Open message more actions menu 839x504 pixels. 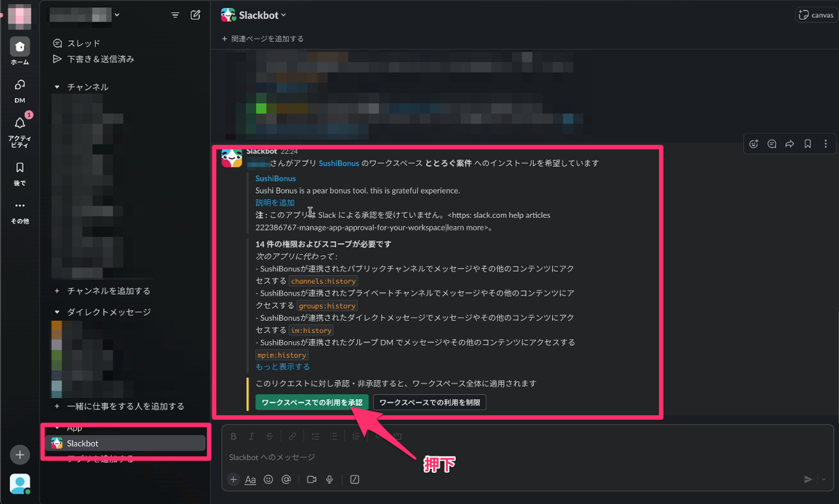(x=825, y=144)
